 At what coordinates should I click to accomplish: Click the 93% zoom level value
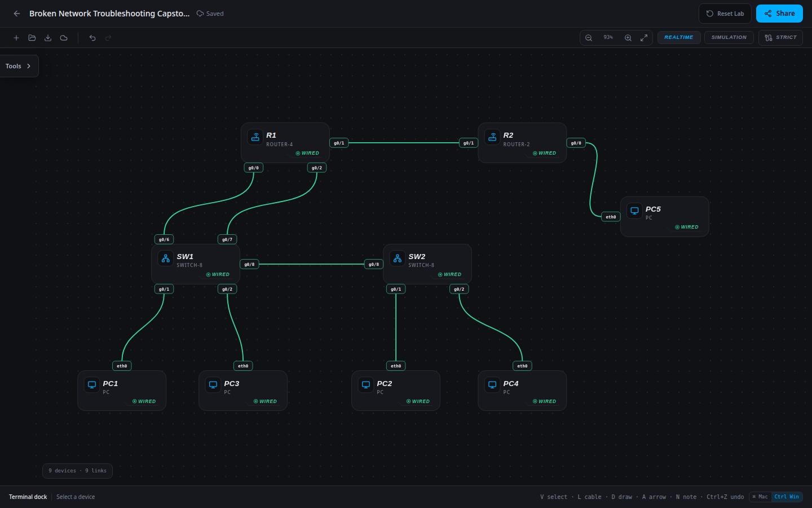608,38
